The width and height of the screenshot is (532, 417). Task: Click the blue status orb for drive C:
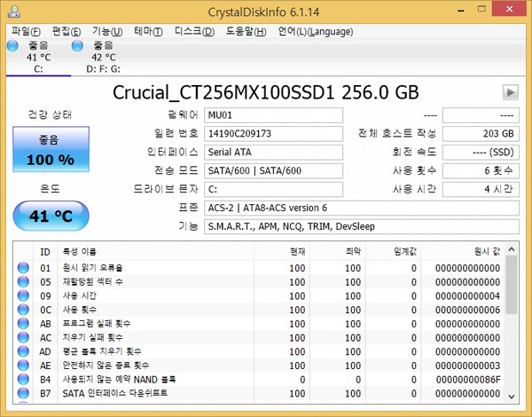pos(12,45)
